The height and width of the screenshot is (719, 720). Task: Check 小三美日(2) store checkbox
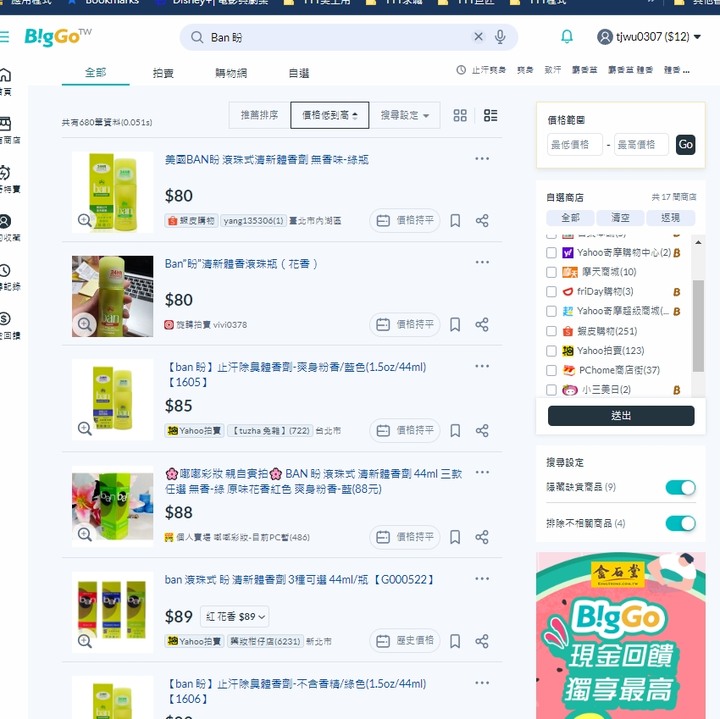551,390
